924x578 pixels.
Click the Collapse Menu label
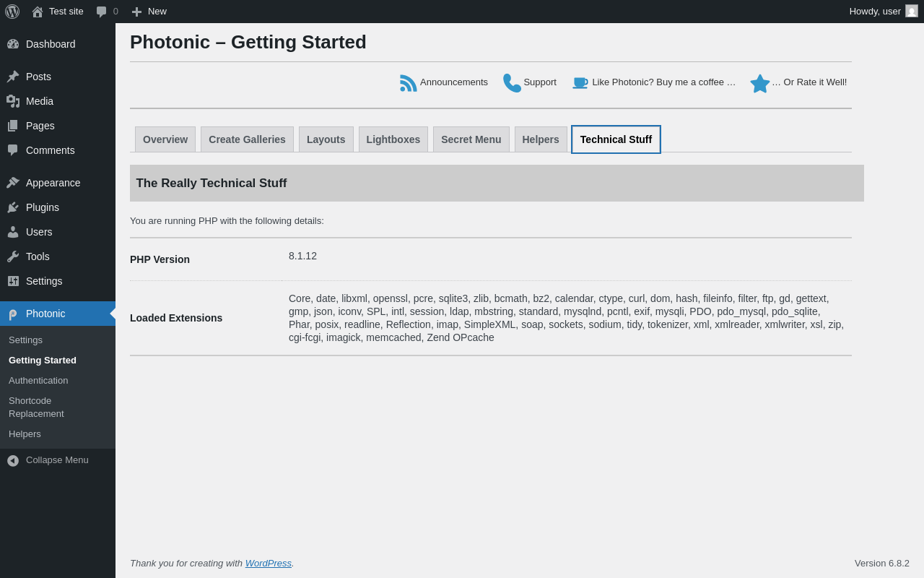57,460
